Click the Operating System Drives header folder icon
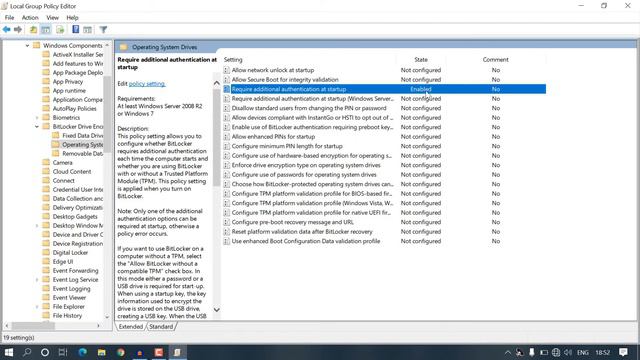The width and height of the screenshot is (640, 360). [x=123, y=47]
